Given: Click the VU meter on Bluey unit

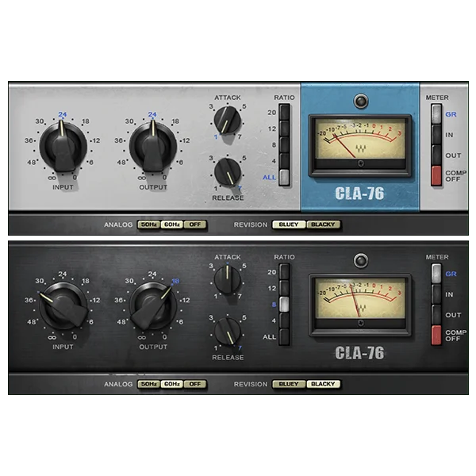Looking at the screenshot, I should (x=360, y=145).
